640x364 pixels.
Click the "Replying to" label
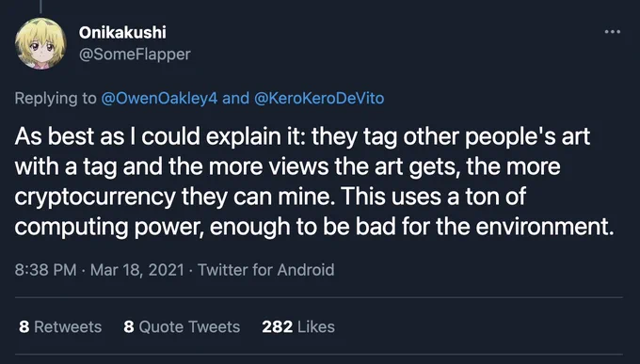(56, 99)
